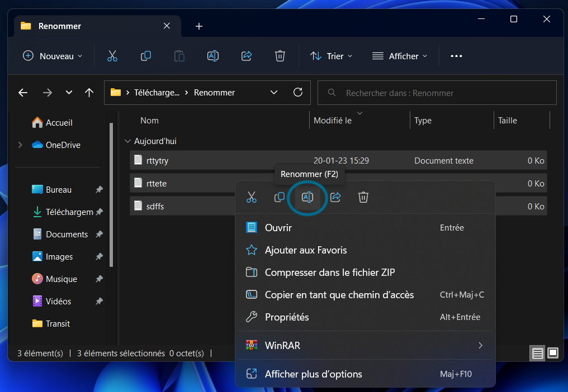The image size is (568, 392).
Task: Click the rttytry file icon
Action: point(138,160)
